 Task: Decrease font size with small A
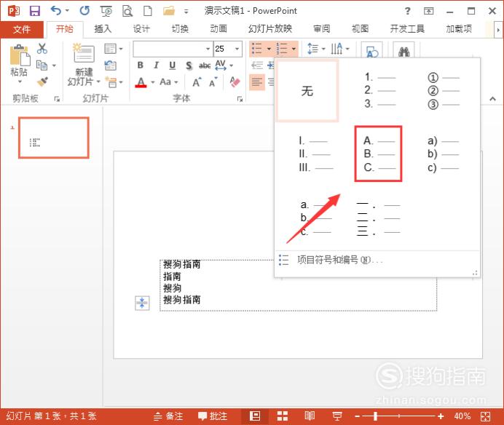[213, 82]
